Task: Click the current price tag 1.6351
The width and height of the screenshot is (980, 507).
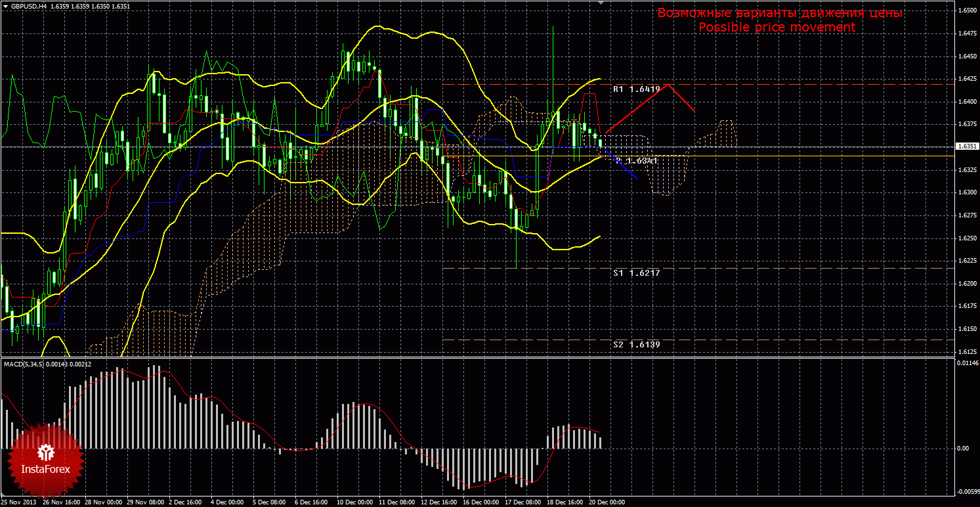Action: (966, 146)
